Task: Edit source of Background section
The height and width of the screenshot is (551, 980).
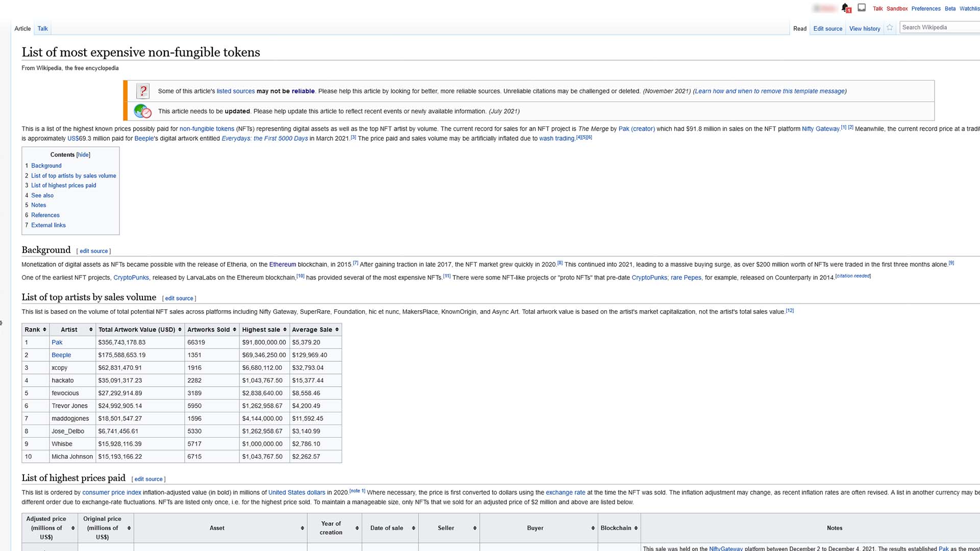Action: pyautogui.click(x=93, y=251)
